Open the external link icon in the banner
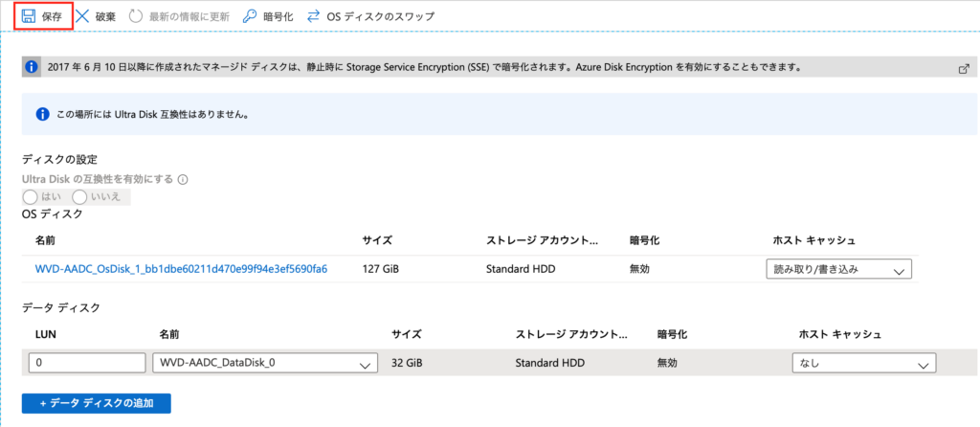Viewport: 980px width, 427px height. [x=964, y=68]
